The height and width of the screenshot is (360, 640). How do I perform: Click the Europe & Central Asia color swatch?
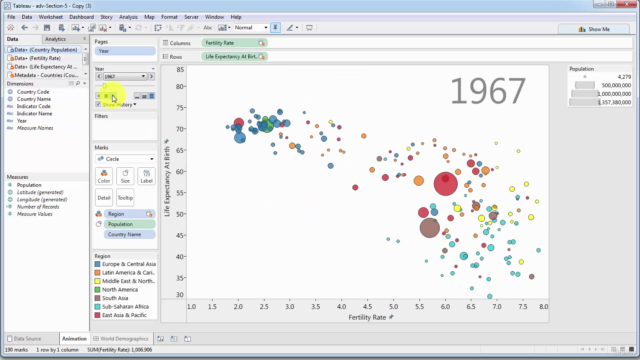coord(98,264)
